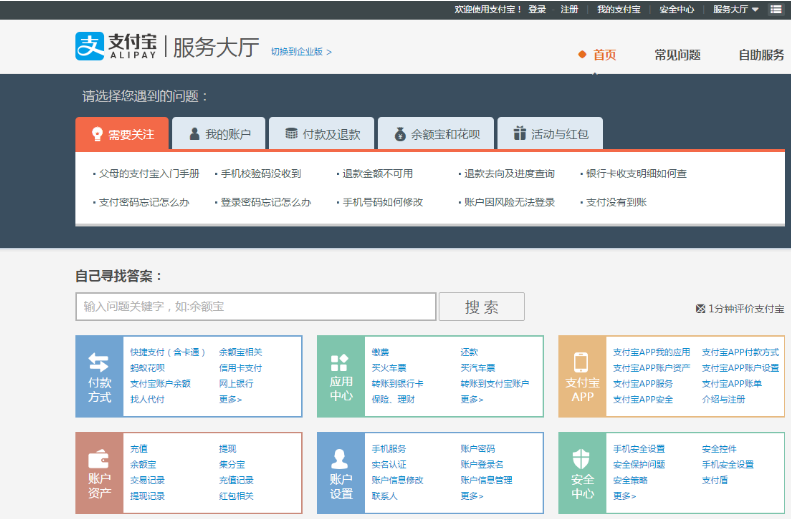This screenshot has width=791, height=519.
Task: Open the 安全中心 shield icon
Action: 582,460
